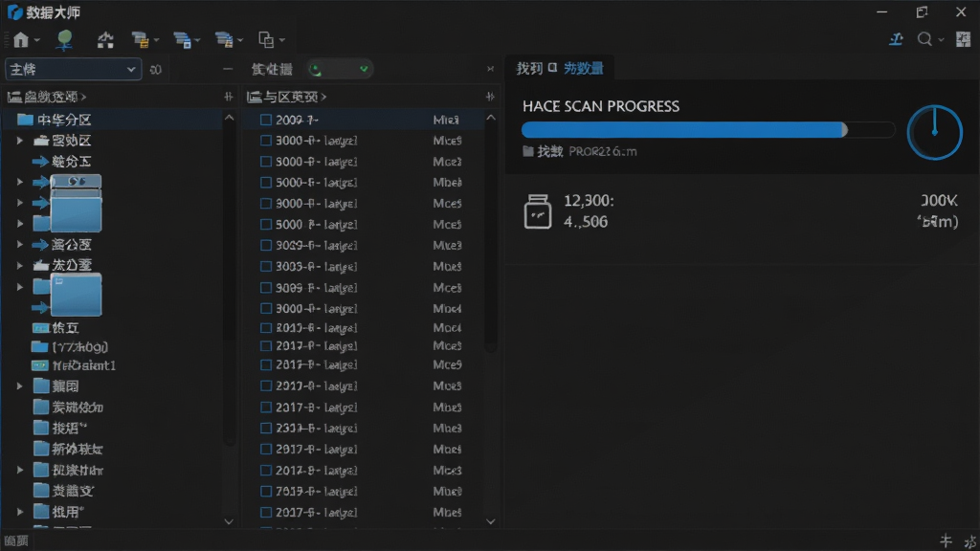Check the box for the '5000-F-' row
Screen dimensions: 980x551
point(266,183)
